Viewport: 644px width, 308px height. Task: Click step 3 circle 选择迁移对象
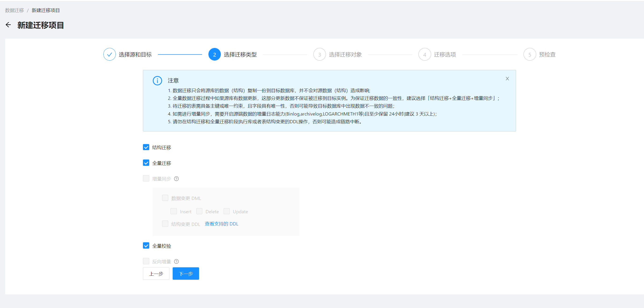(x=320, y=54)
